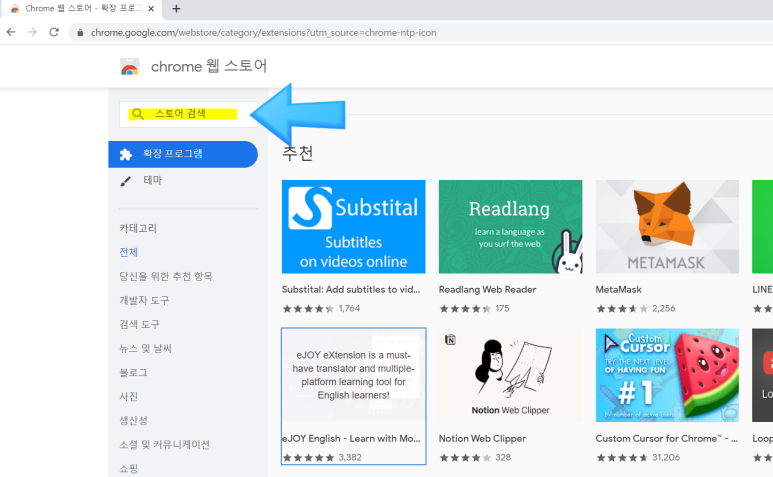Open the 당신을 위한 추천 항목 category
This screenshot has height=477, width=773.
coord(166,276)
